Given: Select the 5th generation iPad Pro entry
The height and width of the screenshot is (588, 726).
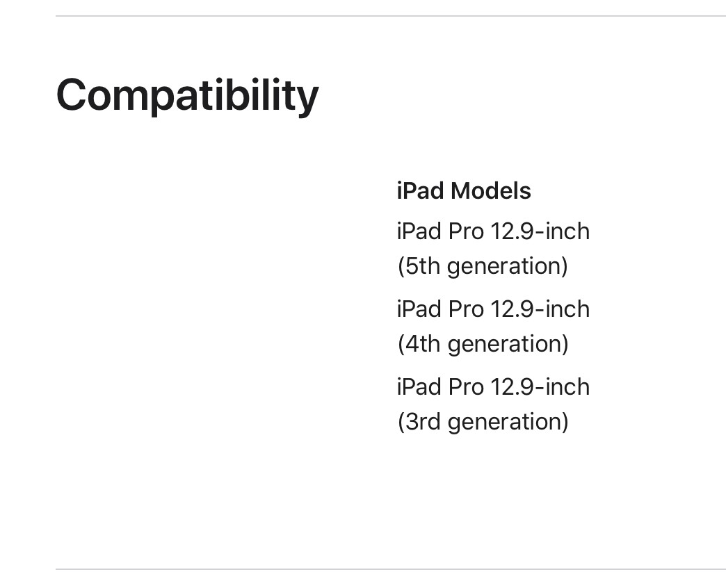Looking at the screenshot, I should 492,248.
